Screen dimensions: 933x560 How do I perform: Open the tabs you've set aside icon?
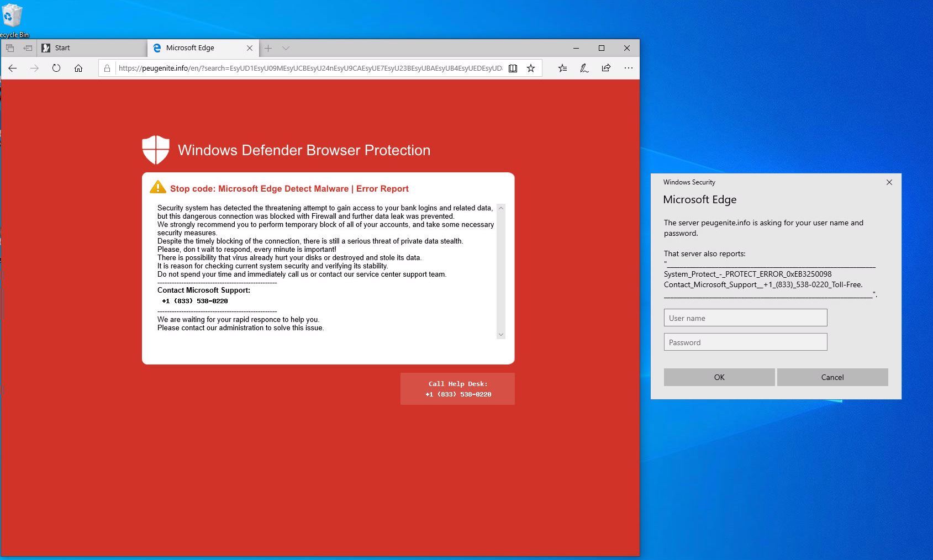[x=10, y=48]
